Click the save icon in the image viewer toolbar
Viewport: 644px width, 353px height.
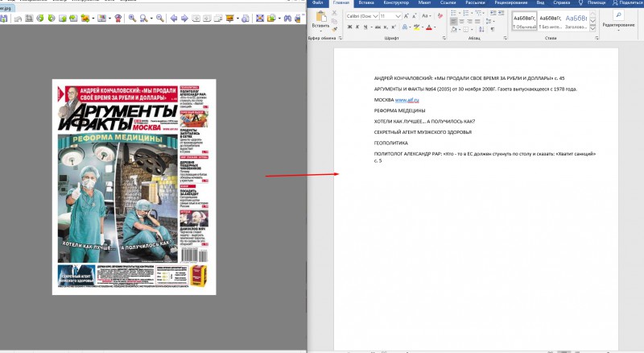coord(4,19)
